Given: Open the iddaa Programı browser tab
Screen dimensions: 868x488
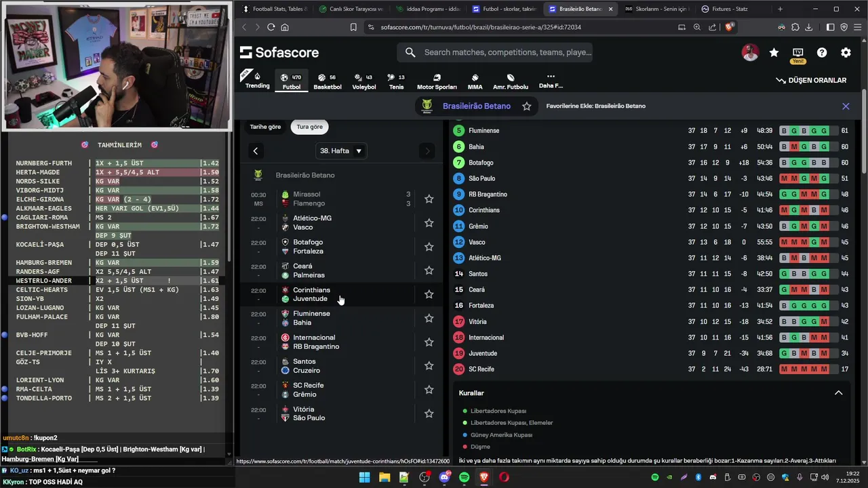Looking at the screenshot, I should pos(427,9).
